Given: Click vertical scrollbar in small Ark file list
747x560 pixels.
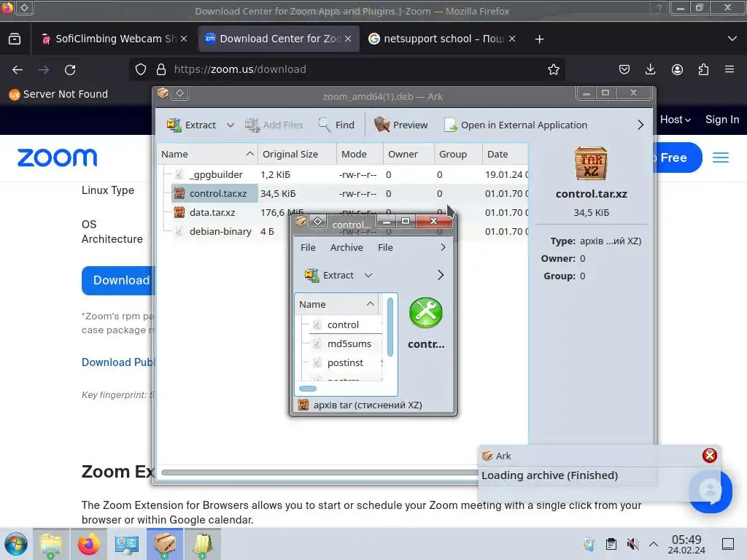Looking at the screenshot, I should (x=390, y=327).
